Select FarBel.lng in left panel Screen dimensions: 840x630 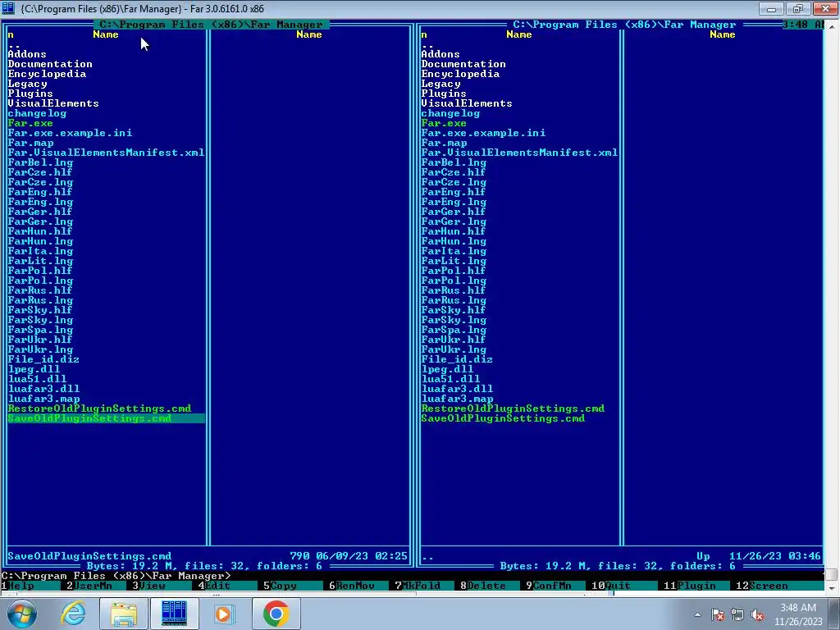click(40, 162)
